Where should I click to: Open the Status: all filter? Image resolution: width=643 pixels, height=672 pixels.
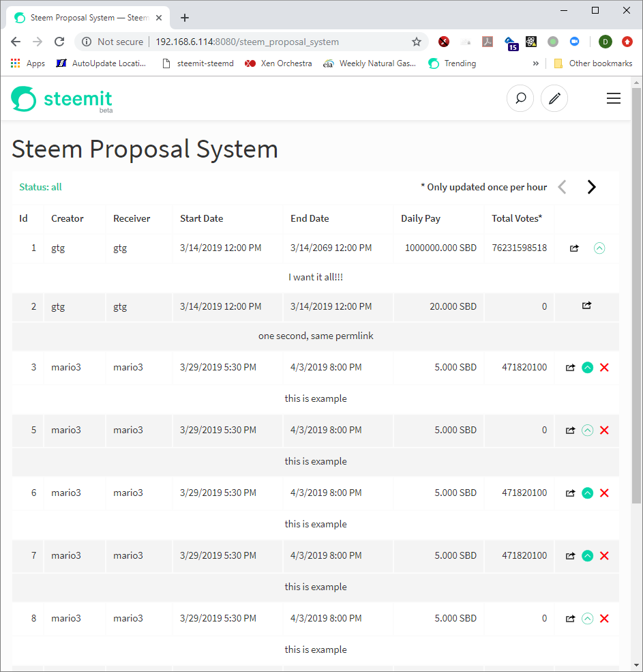click(40, 187)
